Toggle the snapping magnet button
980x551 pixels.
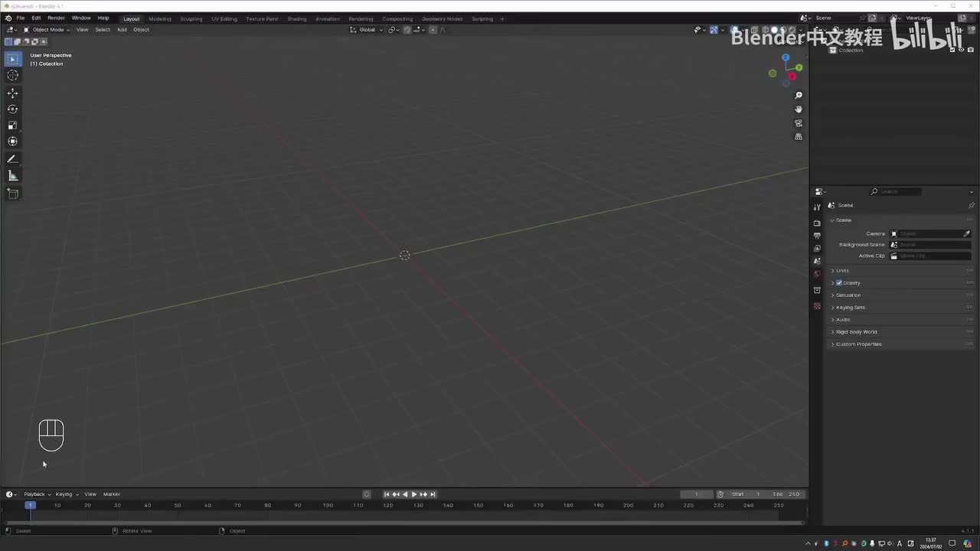pyautogui.click(x=407, y=30)
